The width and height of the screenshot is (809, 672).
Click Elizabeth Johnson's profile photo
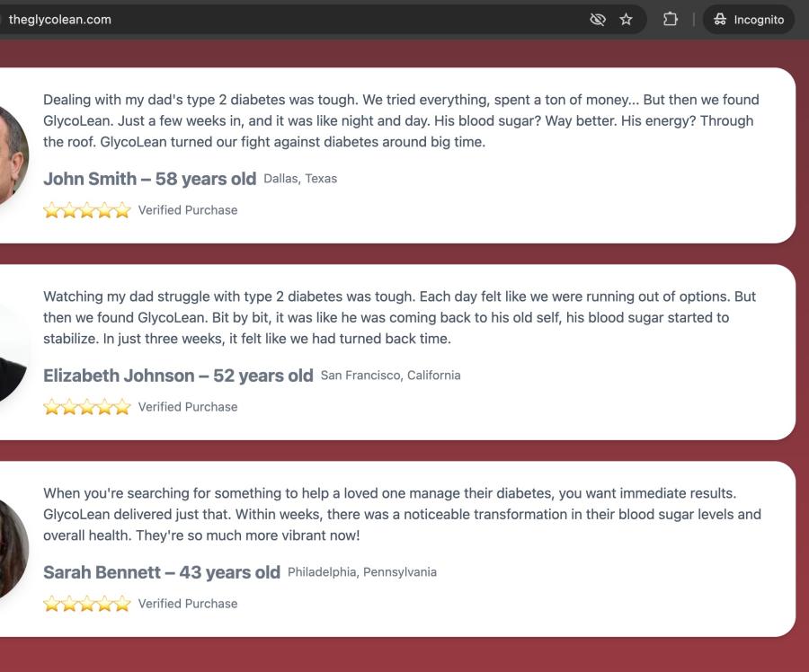(11, 351)
